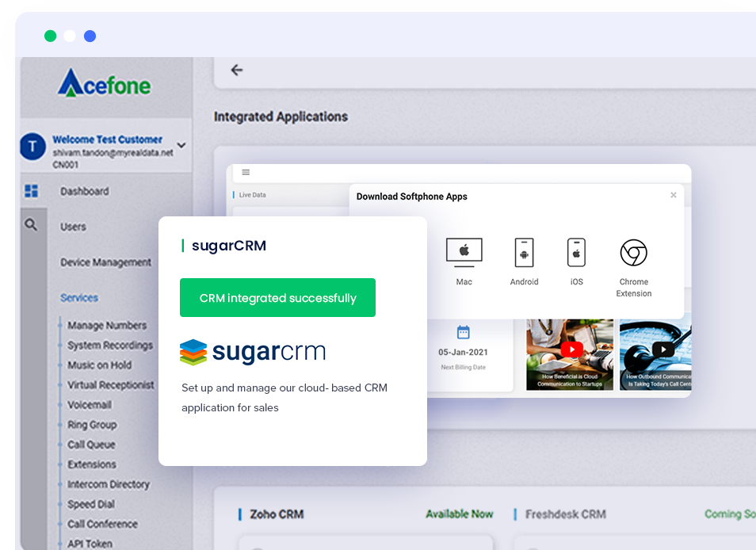Open Intercom Directory
Viewport: 756px width, 550px height.
(x=109, y=484)
